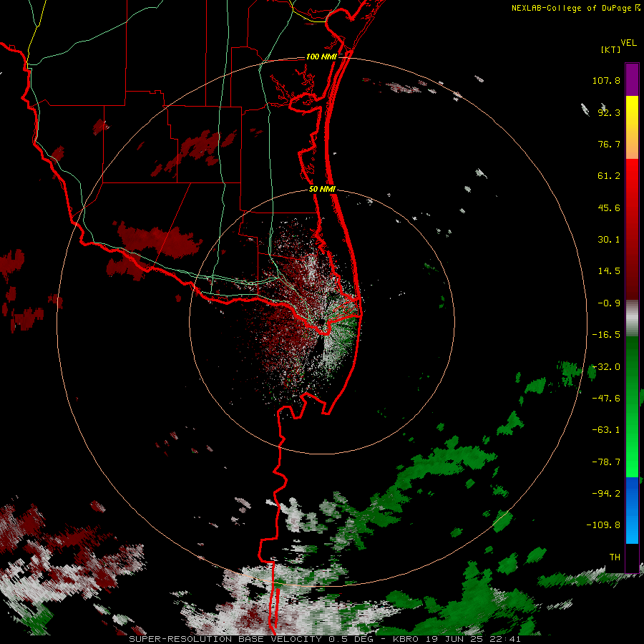Viewport: 644px width, 644px height.
Task: Pick the yellow-orange segment of the color bar
Action: click(x=632, y=127)
